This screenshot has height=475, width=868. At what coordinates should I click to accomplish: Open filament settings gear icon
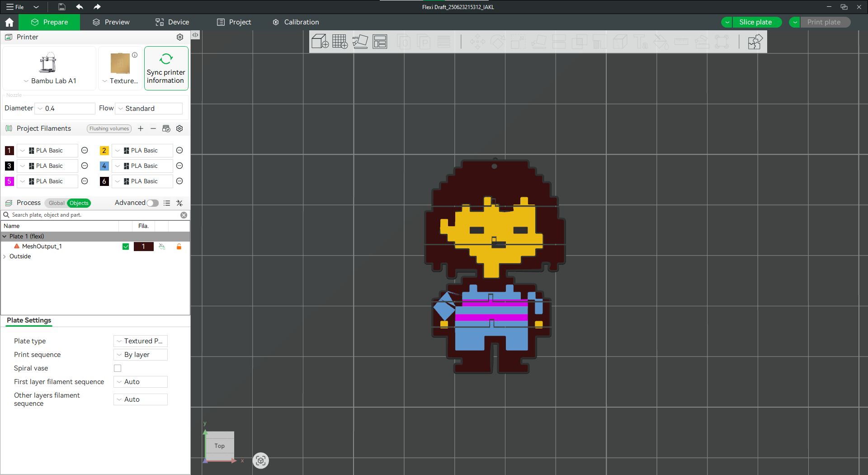click(179, 128)
